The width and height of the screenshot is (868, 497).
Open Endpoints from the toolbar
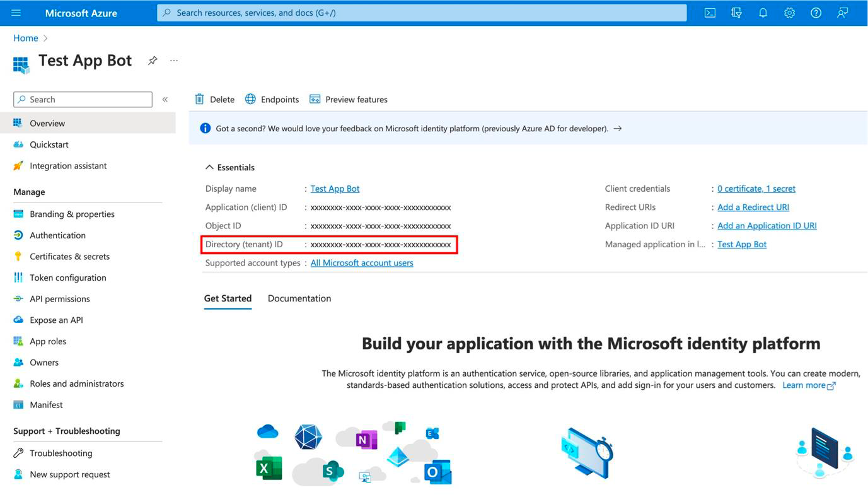pyautogui.click(x=272, y=100)
